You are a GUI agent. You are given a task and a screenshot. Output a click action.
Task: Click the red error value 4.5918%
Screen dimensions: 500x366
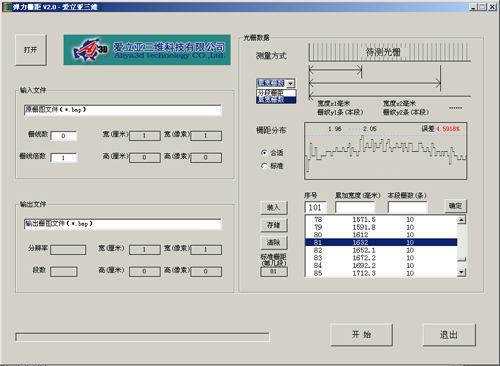pos(448,129)
